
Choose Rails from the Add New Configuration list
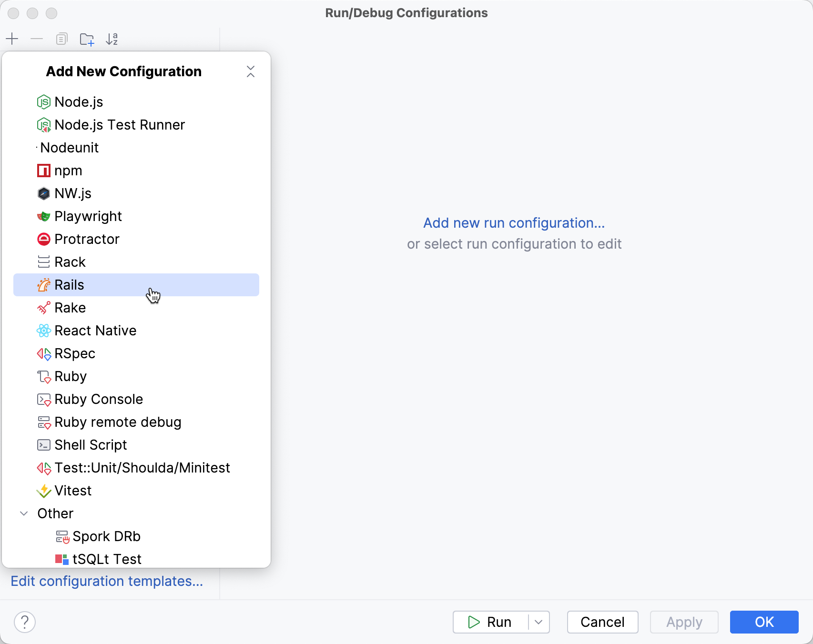click(x=70, y=284)
